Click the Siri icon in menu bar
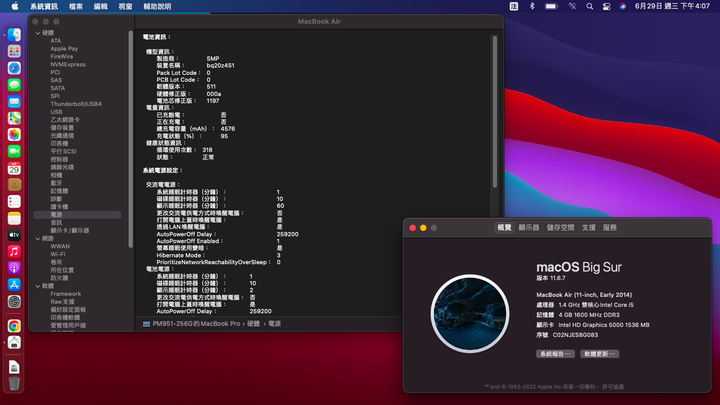Viewport: 720px width, 405px height. [x=623, y=6]
